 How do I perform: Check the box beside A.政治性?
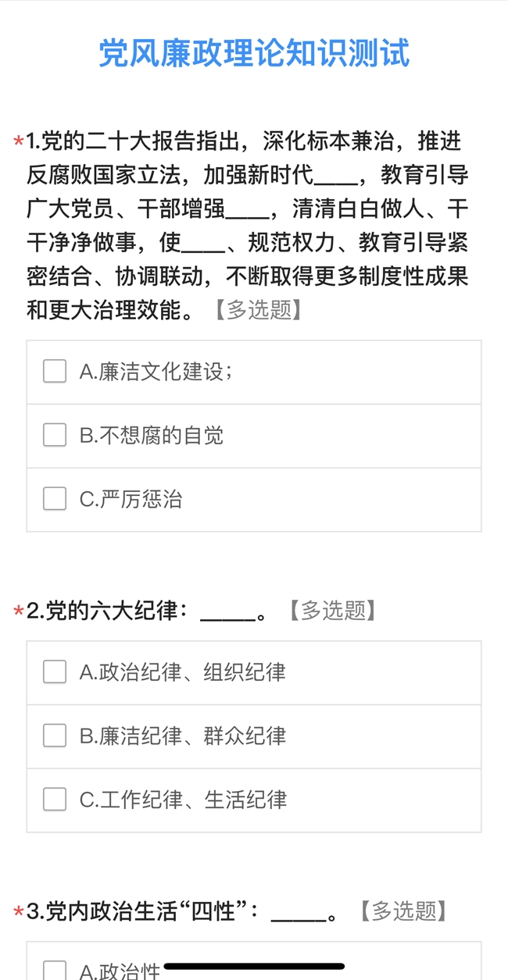point(55,971)
